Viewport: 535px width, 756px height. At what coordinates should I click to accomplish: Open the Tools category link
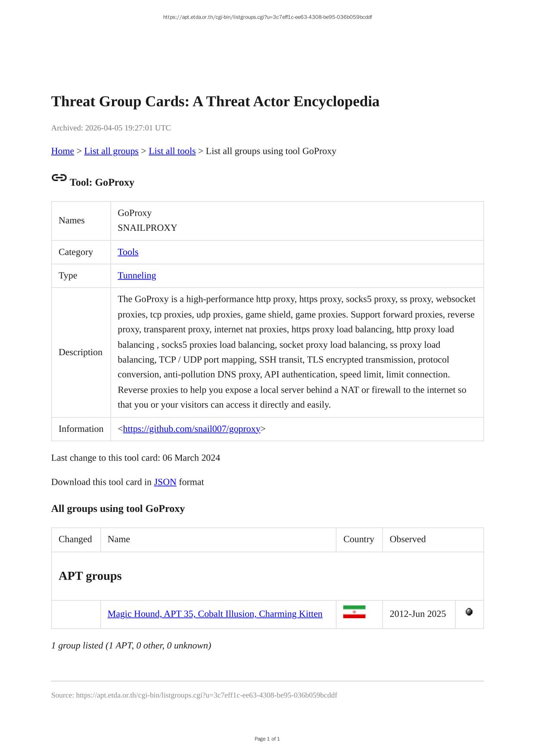coord(128,252)
